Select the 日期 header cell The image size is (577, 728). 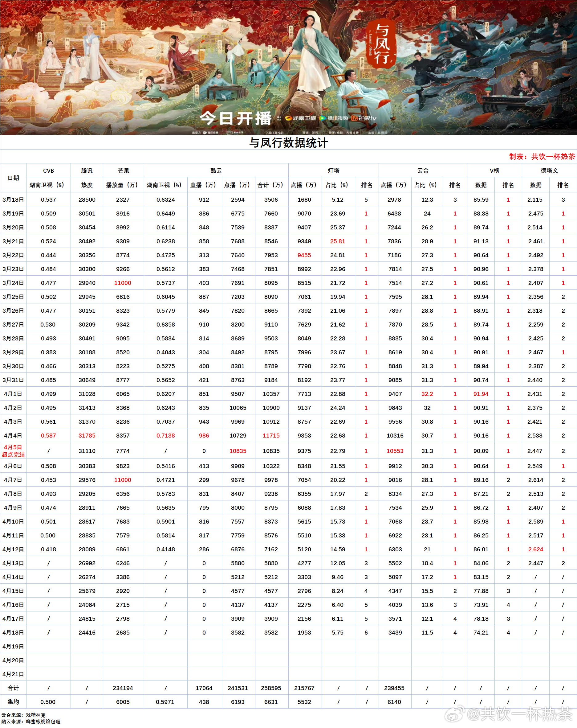(13, 178)
